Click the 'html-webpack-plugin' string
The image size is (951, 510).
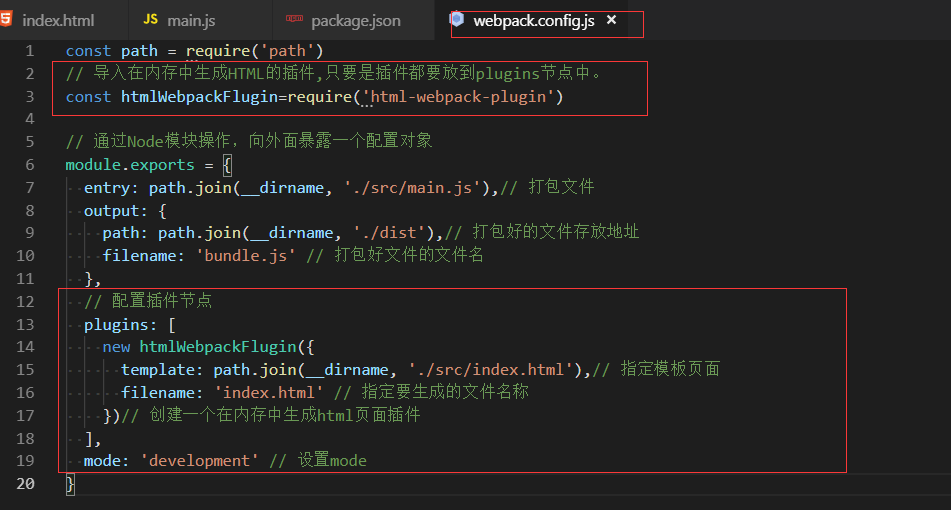coord(458,97)
